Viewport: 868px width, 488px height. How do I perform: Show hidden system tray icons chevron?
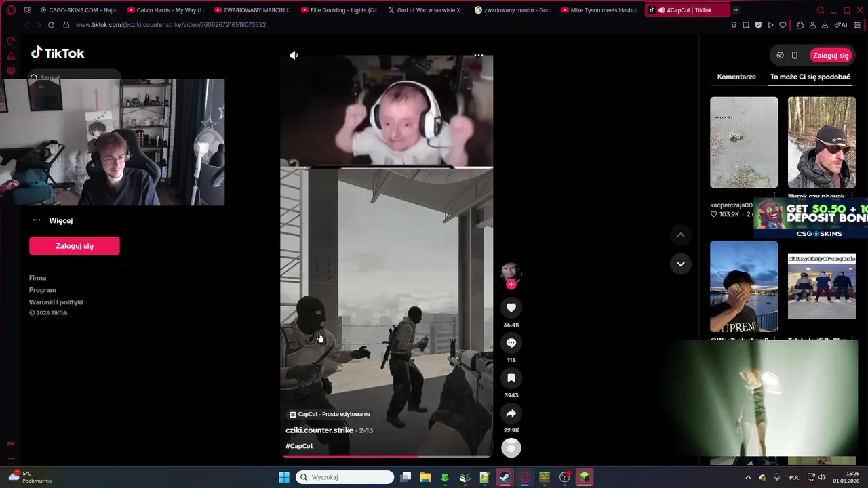coord(748,477)
